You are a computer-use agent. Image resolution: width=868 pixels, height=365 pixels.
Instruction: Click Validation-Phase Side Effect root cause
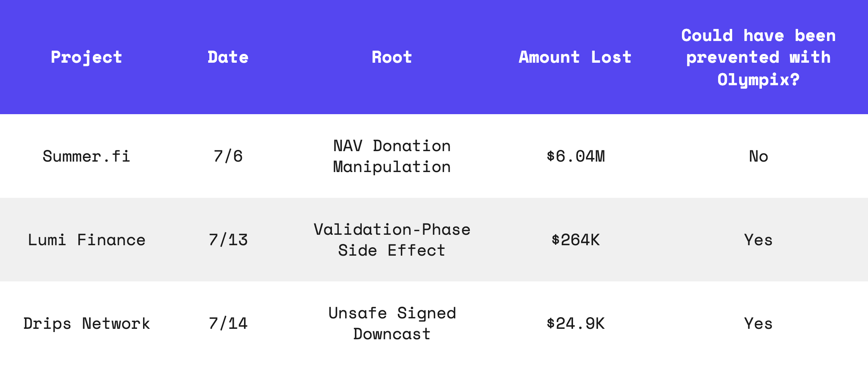(x=392, y=240)
